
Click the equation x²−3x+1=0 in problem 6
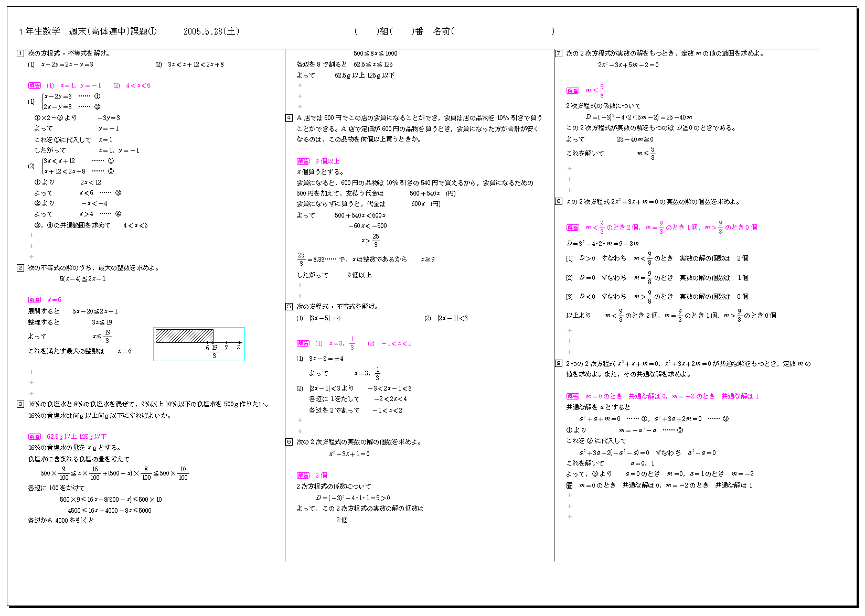[349, 454]
